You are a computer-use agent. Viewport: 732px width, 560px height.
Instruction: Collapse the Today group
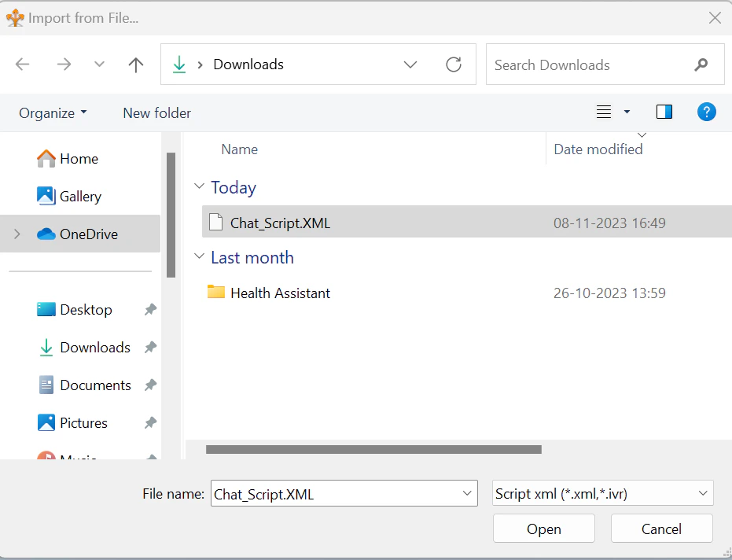click(x=199, y=187)
